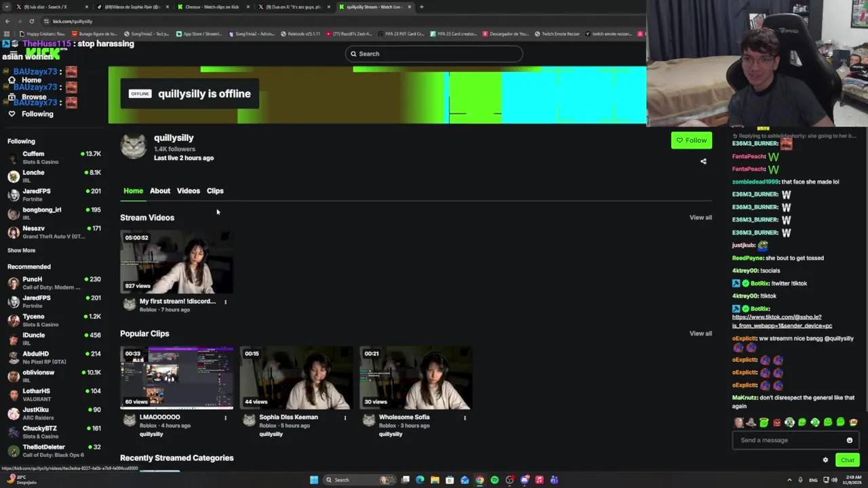Image resolution: width=868 pixels, height=488 pixels.
Task: Open options menu for Wholesome Sofia clip
Action: click(465, 418)
